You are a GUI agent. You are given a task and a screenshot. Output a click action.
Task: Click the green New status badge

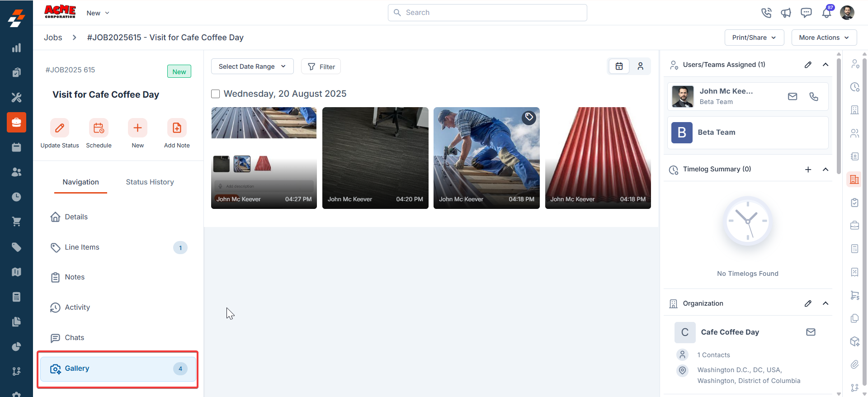(179, 71)
